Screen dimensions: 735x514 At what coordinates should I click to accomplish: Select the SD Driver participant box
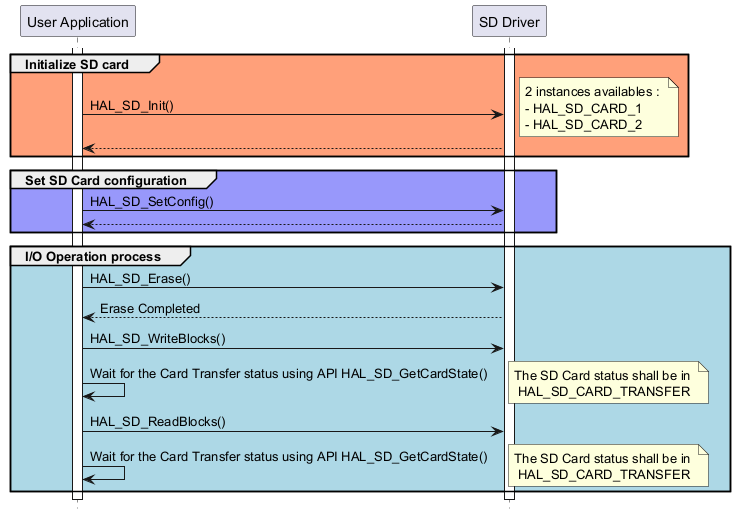pos(509,21)
